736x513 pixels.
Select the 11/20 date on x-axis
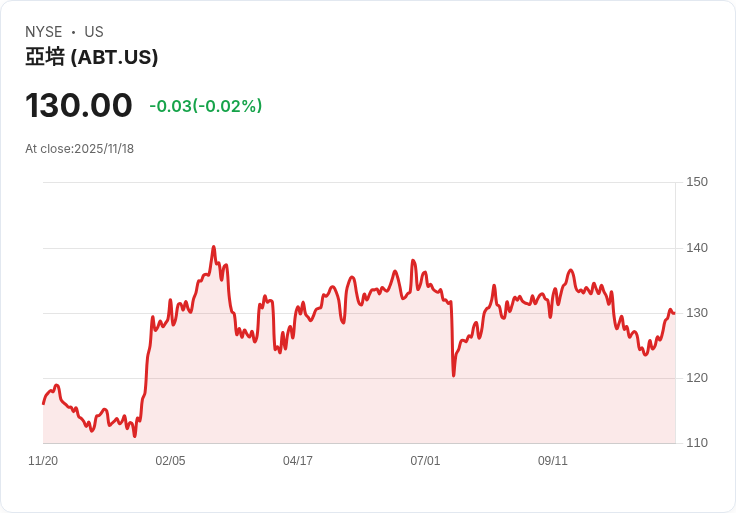click(43, 461)
